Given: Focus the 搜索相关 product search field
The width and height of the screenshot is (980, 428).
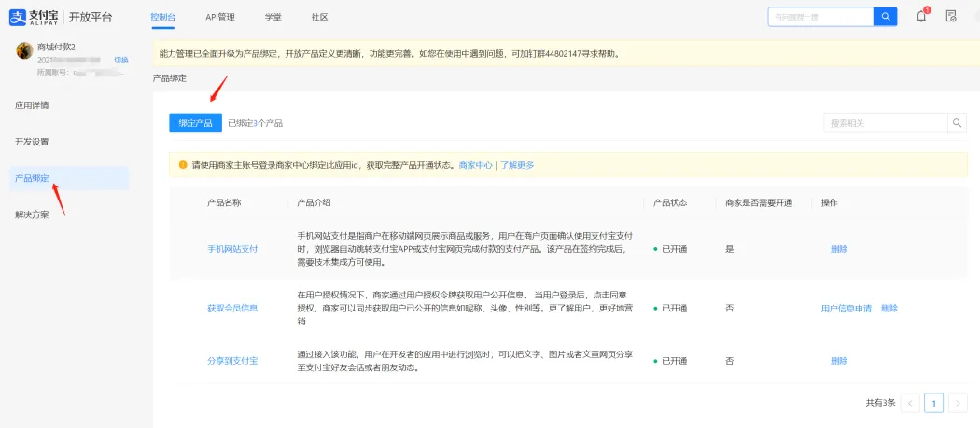Looking at the screenshot, I should pos(885,123).
